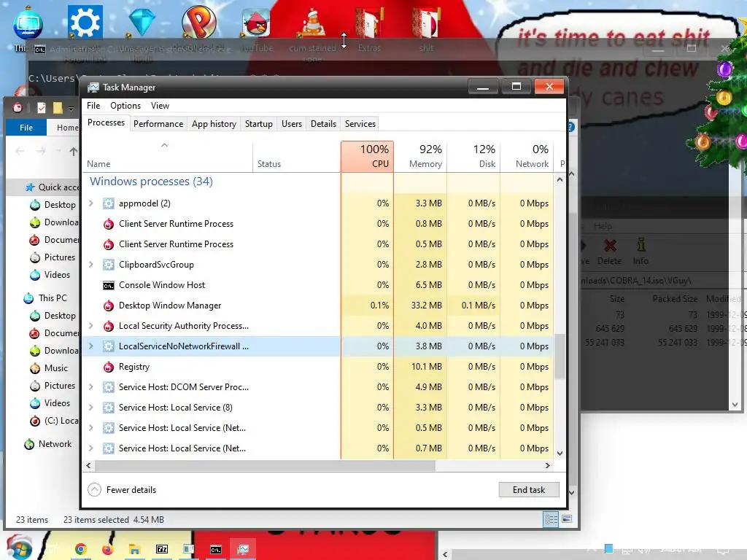Click the red X Delete icon in 7-Zip
747x560 pixels.
(x=610, y=246)
